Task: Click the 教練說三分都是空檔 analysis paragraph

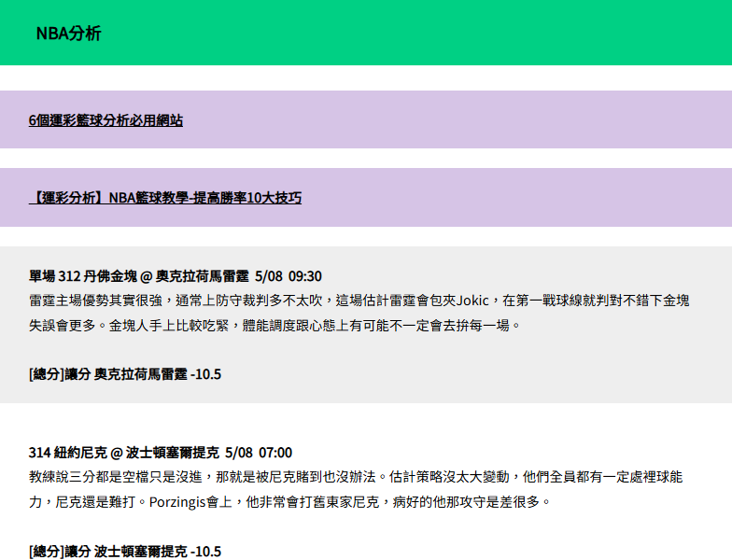Action: click(356, 489)
